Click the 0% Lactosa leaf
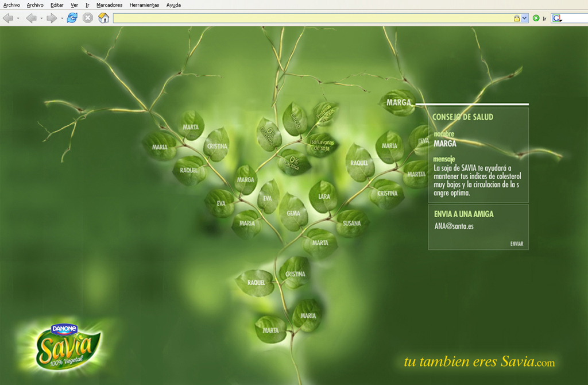Viewport: 588px width, 385px height. (x=294, y=162)
